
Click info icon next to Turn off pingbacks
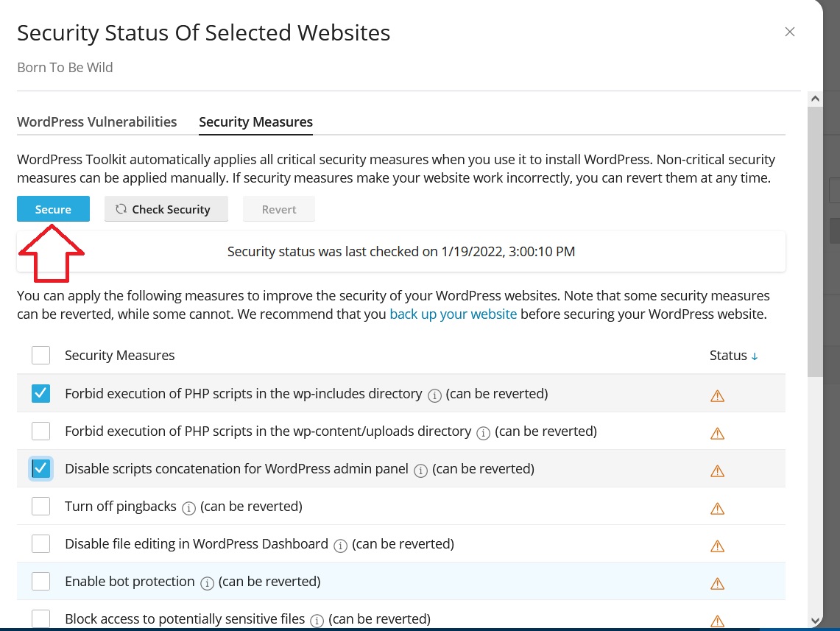[x=188, y=508]
